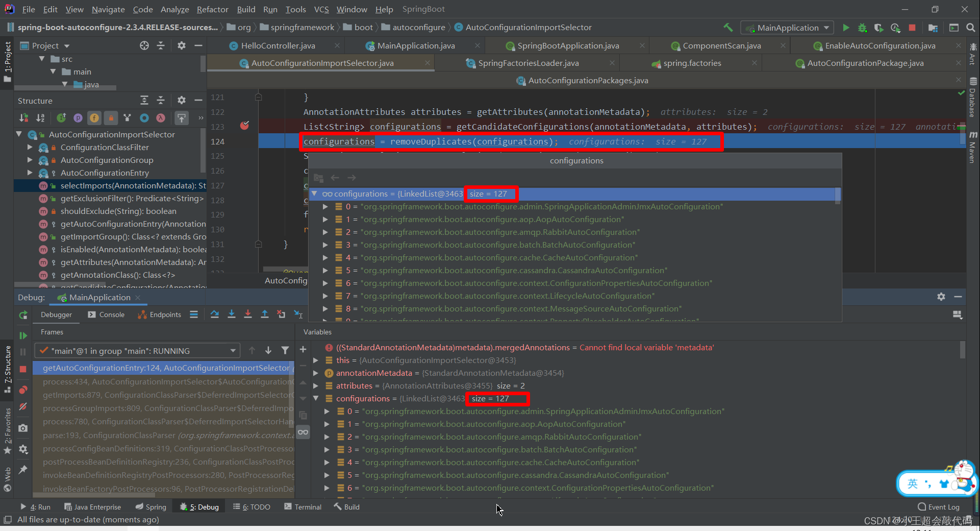Open Spring tool window button

[x=151, y=506]
